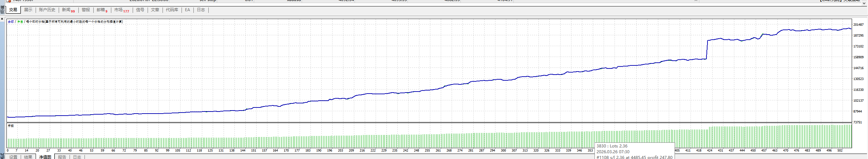Open the 展示 tab
This screenshot has width=868, height=159.
(28, 10)
